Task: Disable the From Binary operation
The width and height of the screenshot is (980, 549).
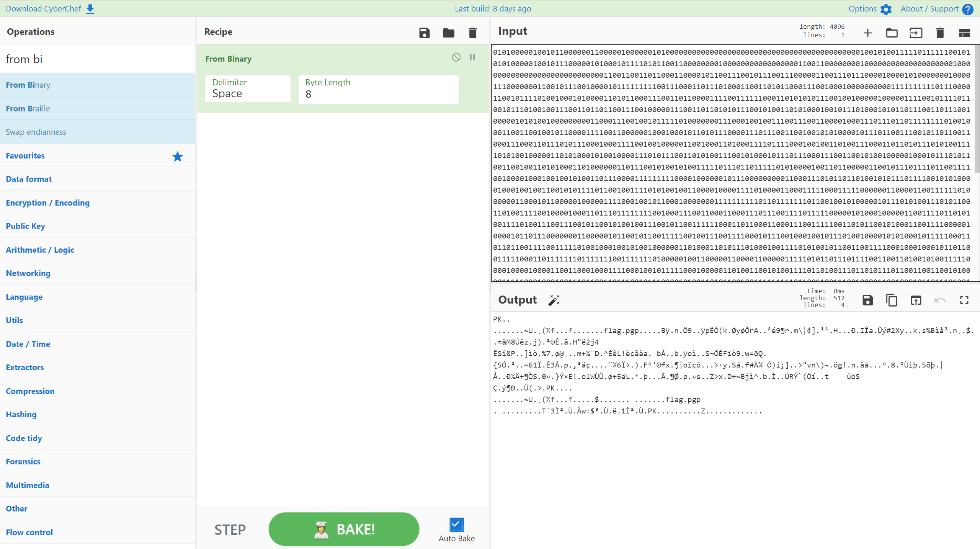Action: [x=456, y=57]
